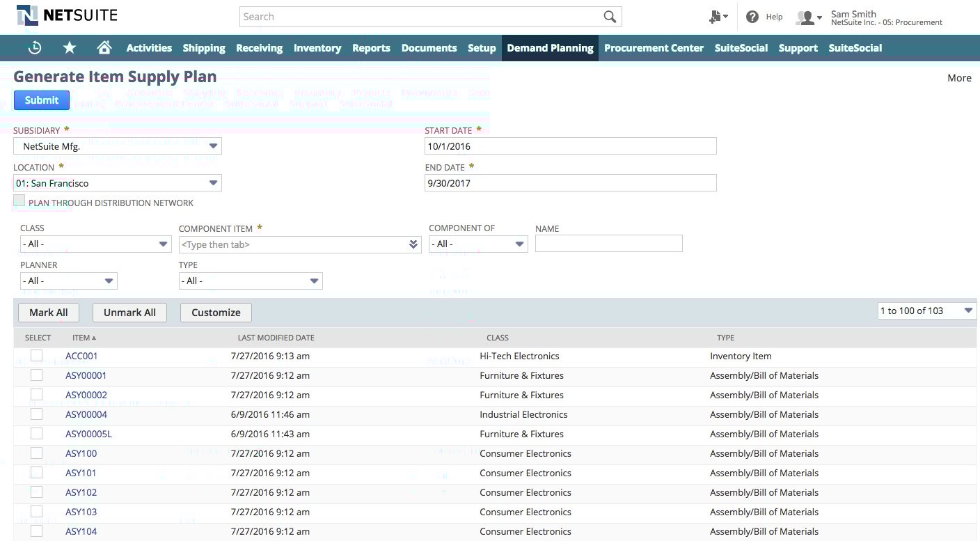Go to the Home house icon
The width and height of the screenshot is (980, 541).
104,47
